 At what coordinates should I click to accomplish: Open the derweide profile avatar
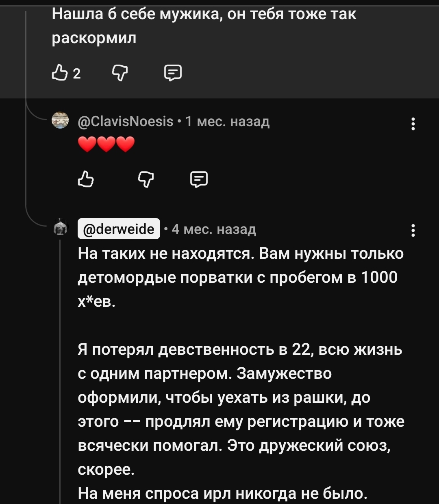pyautogui.click(x=61, y=227)
